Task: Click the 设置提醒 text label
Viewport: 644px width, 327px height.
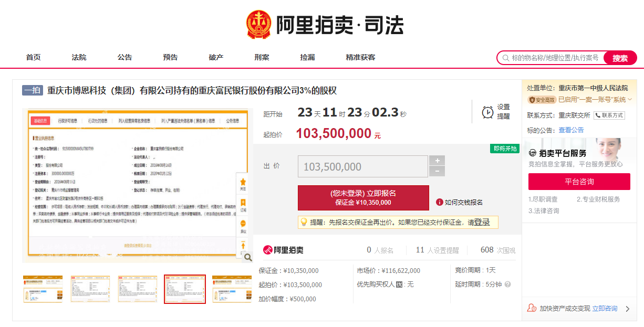Action: pos(503,112)
